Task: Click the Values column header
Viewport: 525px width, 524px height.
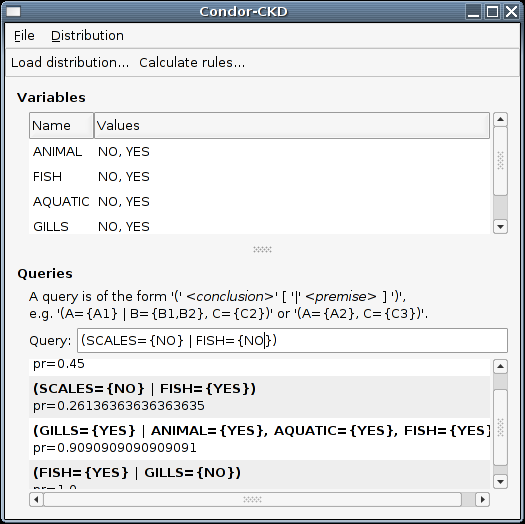Action: (292, 126)
